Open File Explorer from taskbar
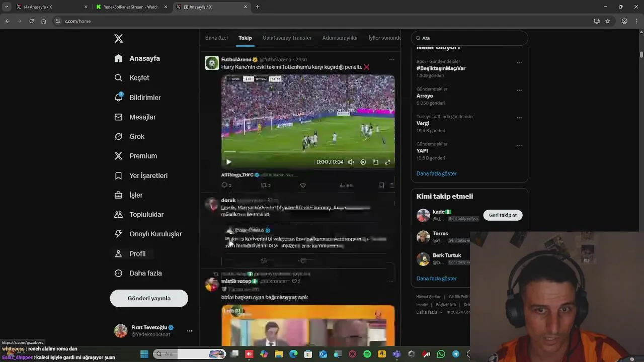This screenshot has width=644, height=362. [279, 354]
